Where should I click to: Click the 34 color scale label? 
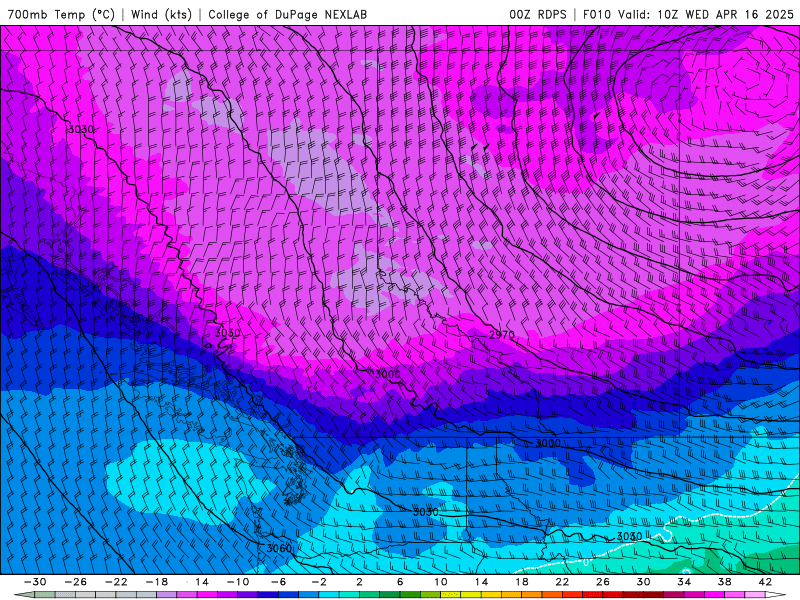click(x=684, y=582)
